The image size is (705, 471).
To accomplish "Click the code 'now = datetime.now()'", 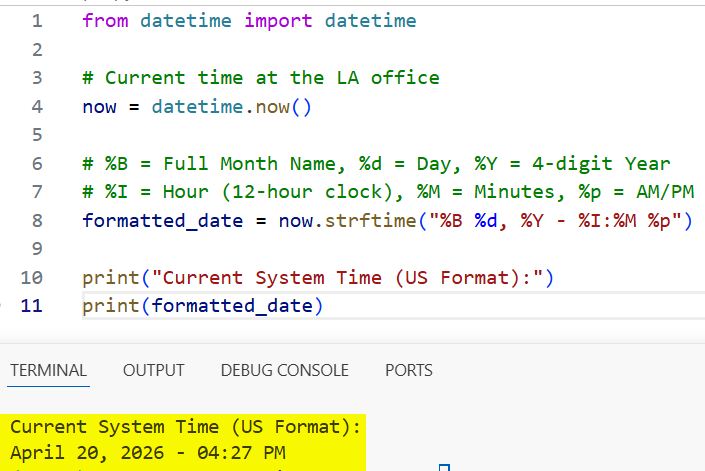I will pos(197,107).
